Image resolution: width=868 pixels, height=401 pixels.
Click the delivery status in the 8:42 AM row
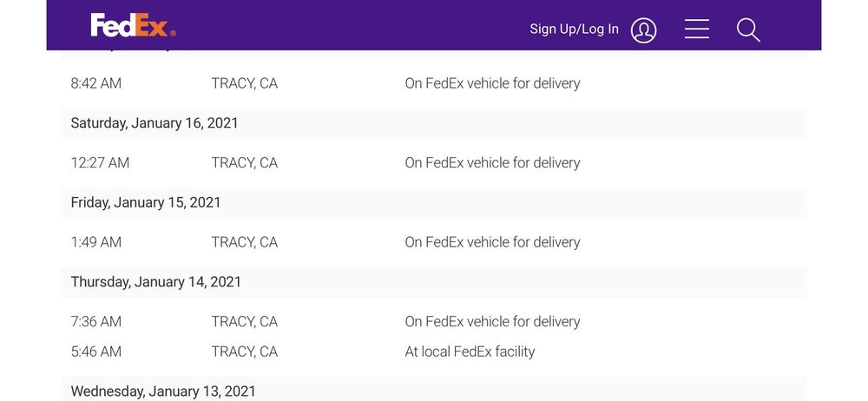(492, 84)
